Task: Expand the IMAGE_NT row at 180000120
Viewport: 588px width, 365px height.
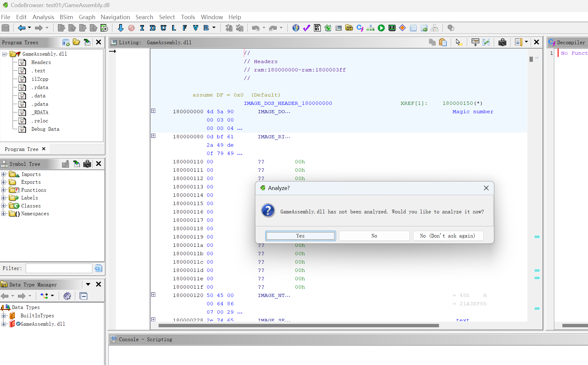Action: pos(153,294)
